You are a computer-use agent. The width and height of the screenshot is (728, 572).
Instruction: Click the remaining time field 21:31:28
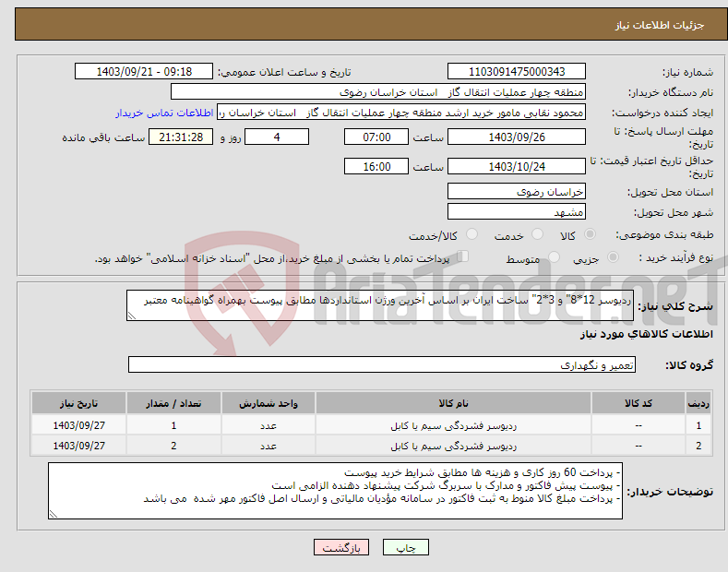181,137
